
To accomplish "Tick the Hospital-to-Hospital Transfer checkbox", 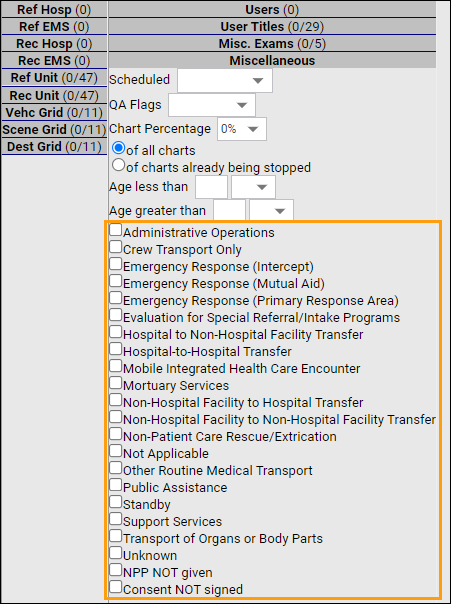I will (x=116, y=348).
